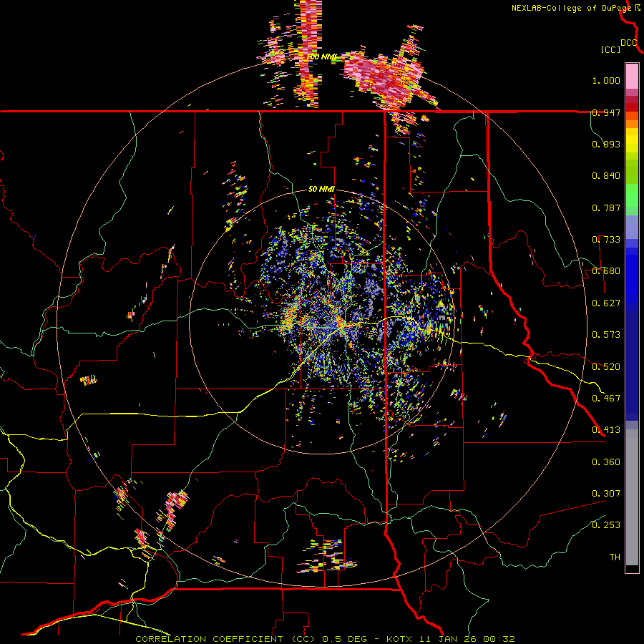Pick the pink segment of the color bar
The height and width of the screenshot is (644, 644).
click(x=632, y=76)
